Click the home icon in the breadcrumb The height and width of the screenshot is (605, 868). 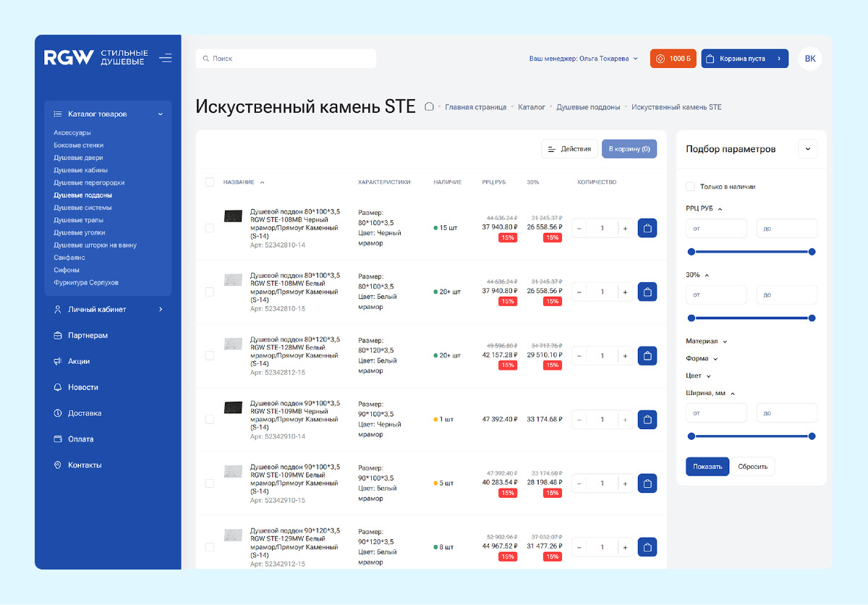(429, 106)
